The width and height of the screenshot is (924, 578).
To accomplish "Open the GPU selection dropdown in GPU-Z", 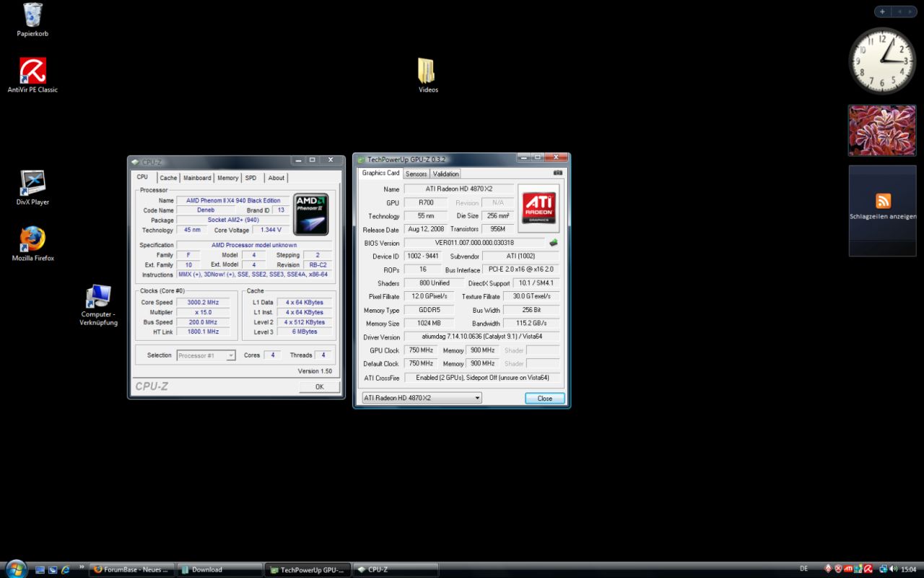I will coord(422,398).
